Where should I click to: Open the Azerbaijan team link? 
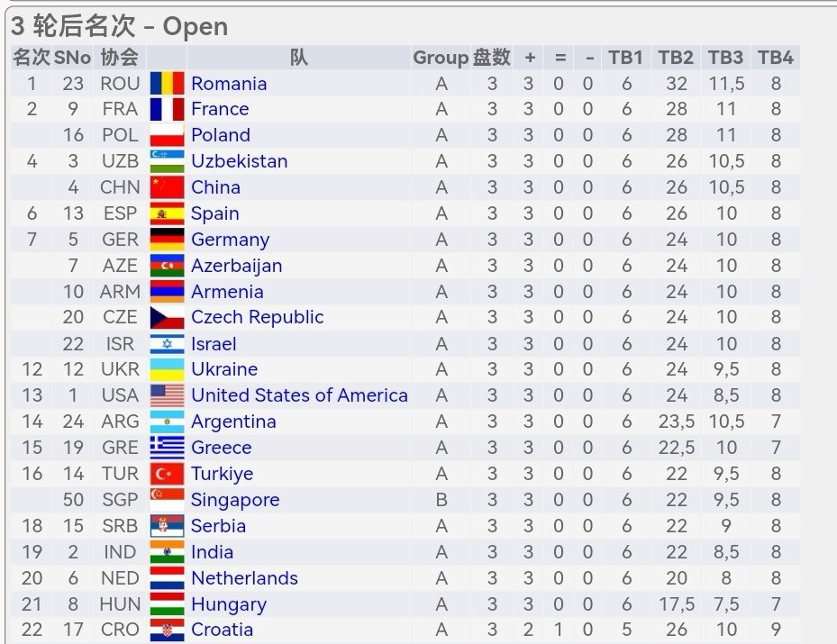point(236,266)
